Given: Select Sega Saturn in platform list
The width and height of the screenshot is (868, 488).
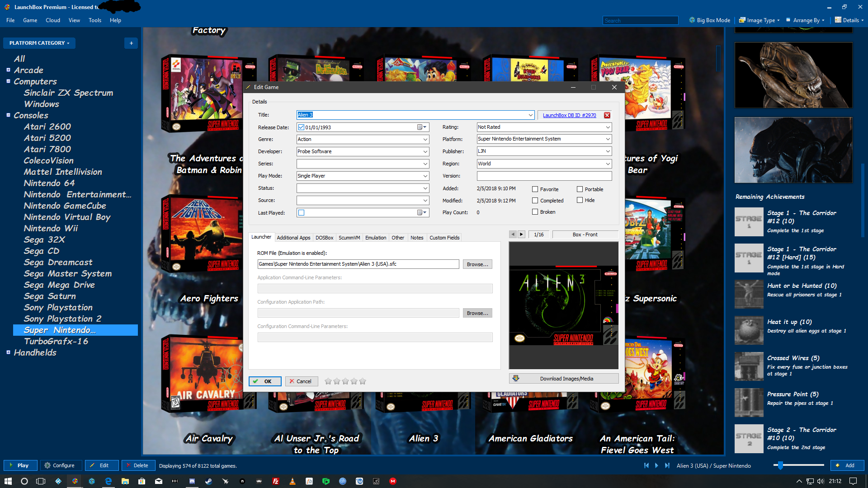Looking at the screenshot, I should coord(50,296).
